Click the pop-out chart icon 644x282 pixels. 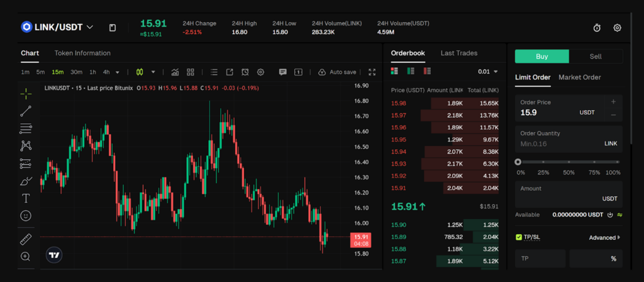[x=230, y=72]
